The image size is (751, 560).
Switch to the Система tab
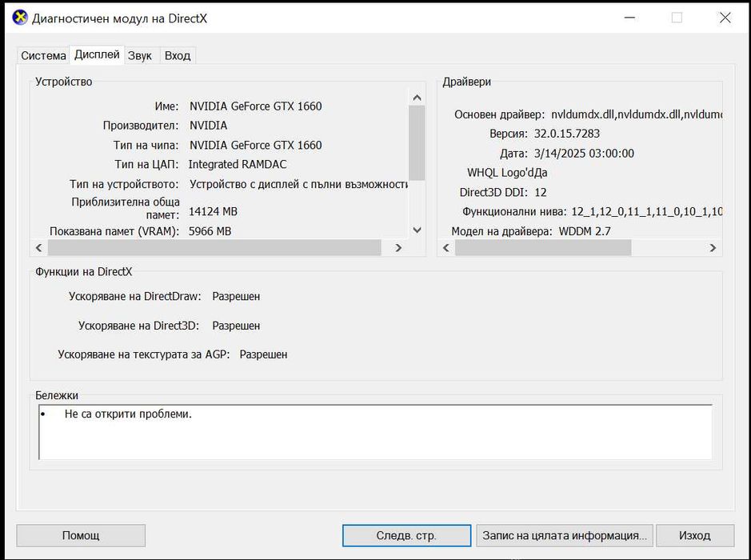43,55
